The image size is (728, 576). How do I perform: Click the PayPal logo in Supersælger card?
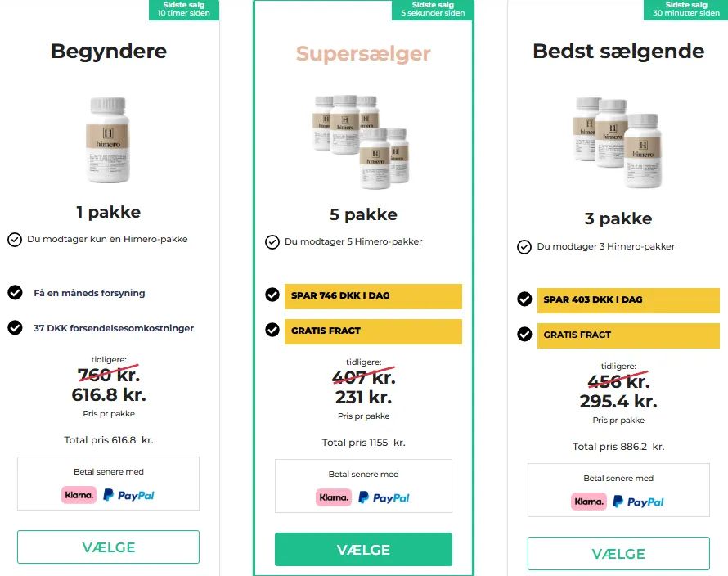coord(384,497)
